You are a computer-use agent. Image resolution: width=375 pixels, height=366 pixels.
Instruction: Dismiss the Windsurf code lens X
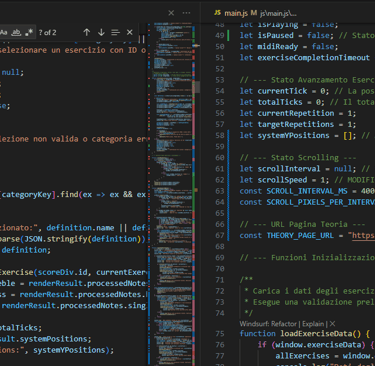click(x=332, y=324)
